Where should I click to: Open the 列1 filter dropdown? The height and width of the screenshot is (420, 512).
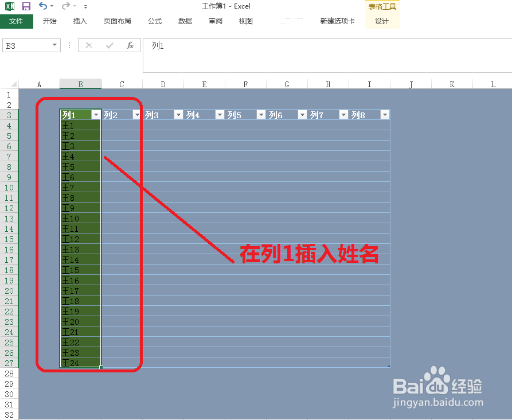click(x=96, y=115)
